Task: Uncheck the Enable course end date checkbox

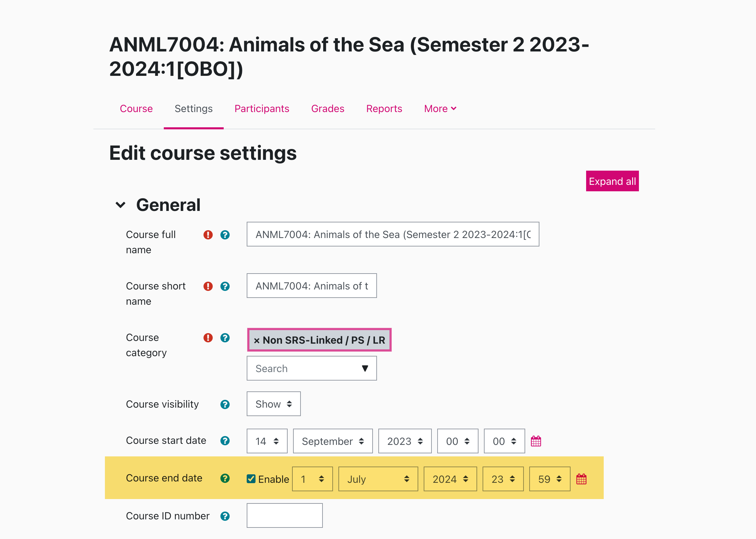Action: [x=251, y=479]
